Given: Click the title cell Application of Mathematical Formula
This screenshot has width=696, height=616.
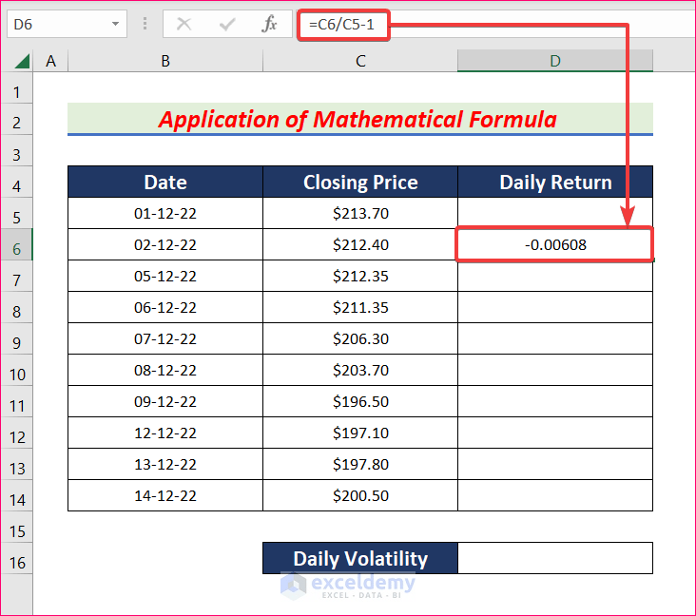Looking at the screenshot, I should pos(360,119).
